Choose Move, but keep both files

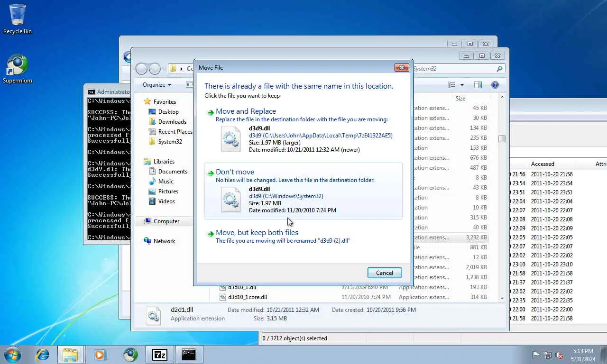pyautogui.click(x=303, y=237)
